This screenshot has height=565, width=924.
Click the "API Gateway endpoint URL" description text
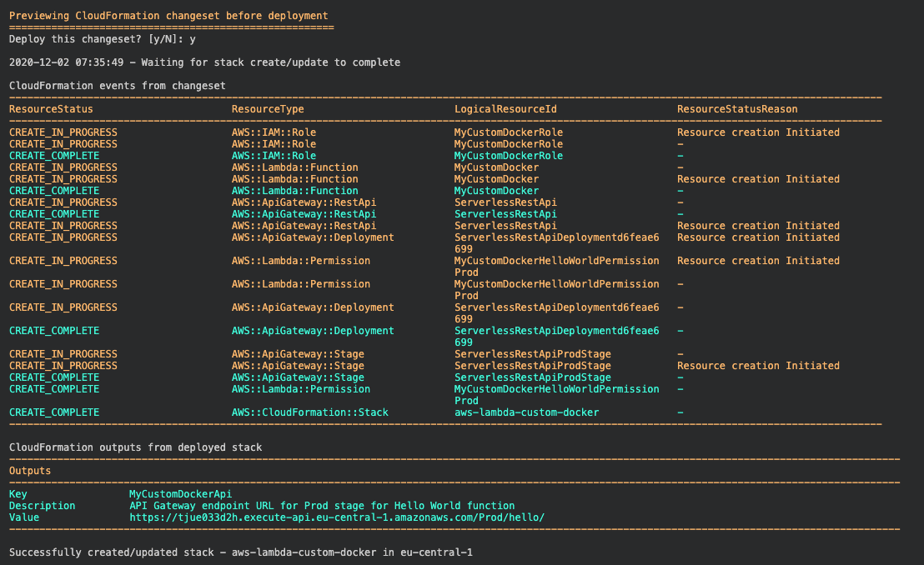click(x=322, y=506)
